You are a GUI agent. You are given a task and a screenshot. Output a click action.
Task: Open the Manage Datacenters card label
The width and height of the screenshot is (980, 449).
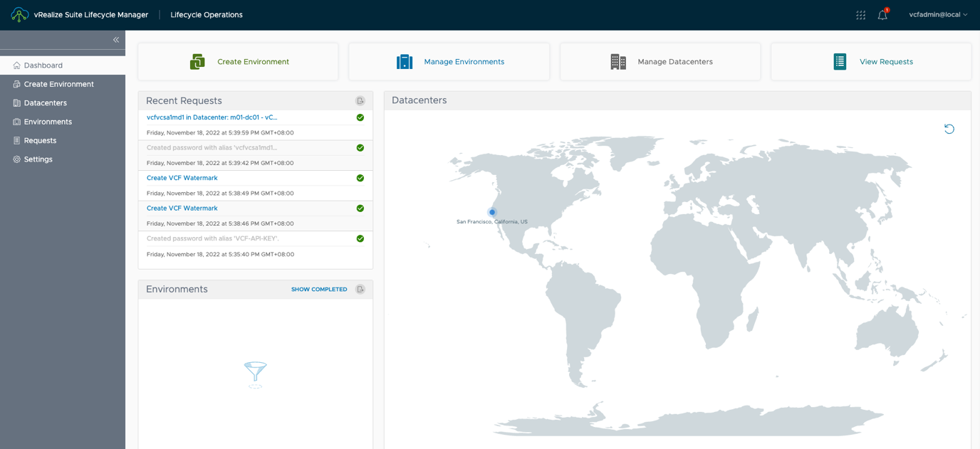click(x=675, y=62)
